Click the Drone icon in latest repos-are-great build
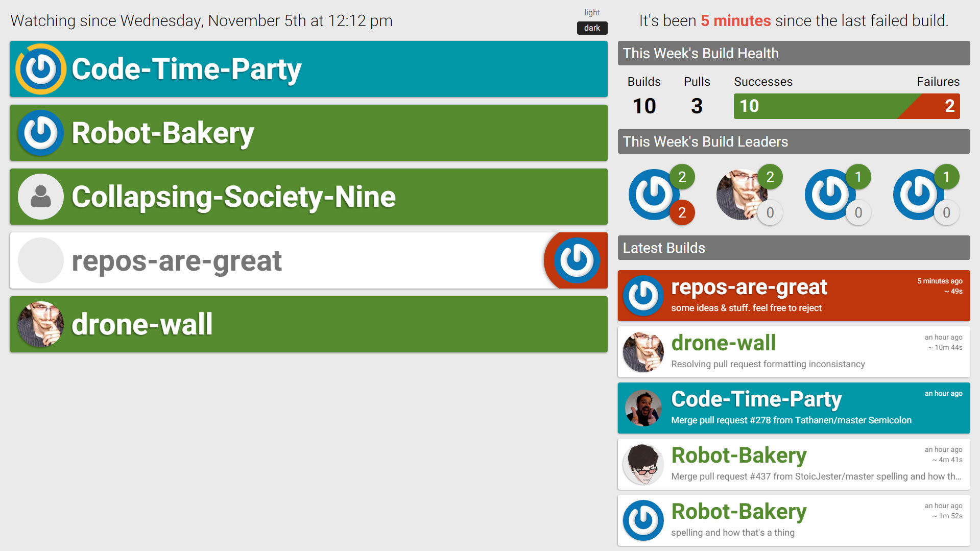 click(x=643, y=296)
